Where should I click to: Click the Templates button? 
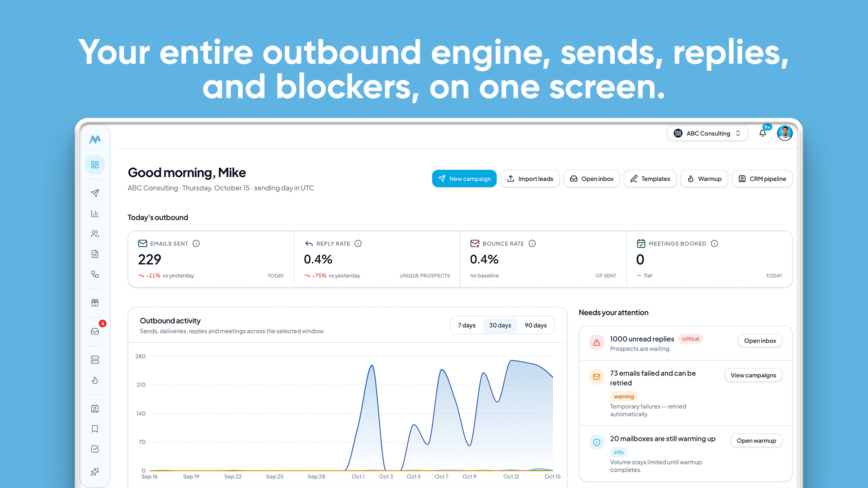(x=650, y=178)
